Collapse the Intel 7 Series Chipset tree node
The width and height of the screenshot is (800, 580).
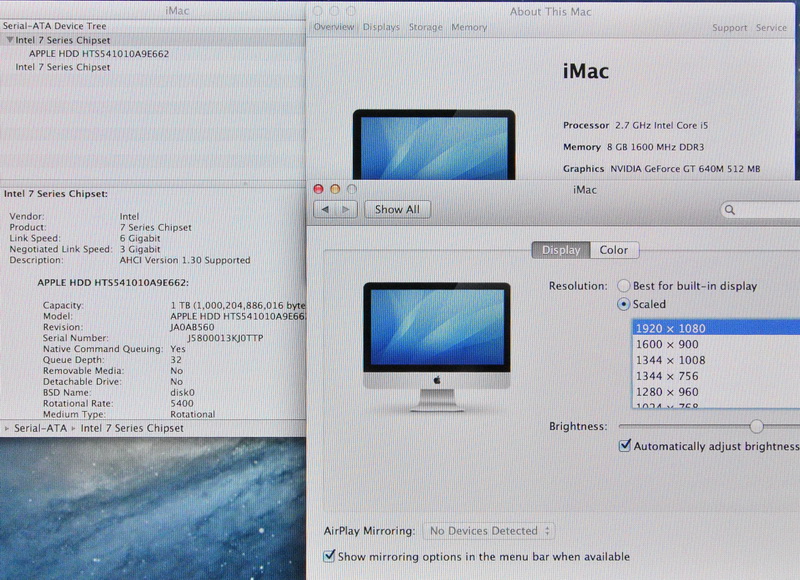[9, 40]
